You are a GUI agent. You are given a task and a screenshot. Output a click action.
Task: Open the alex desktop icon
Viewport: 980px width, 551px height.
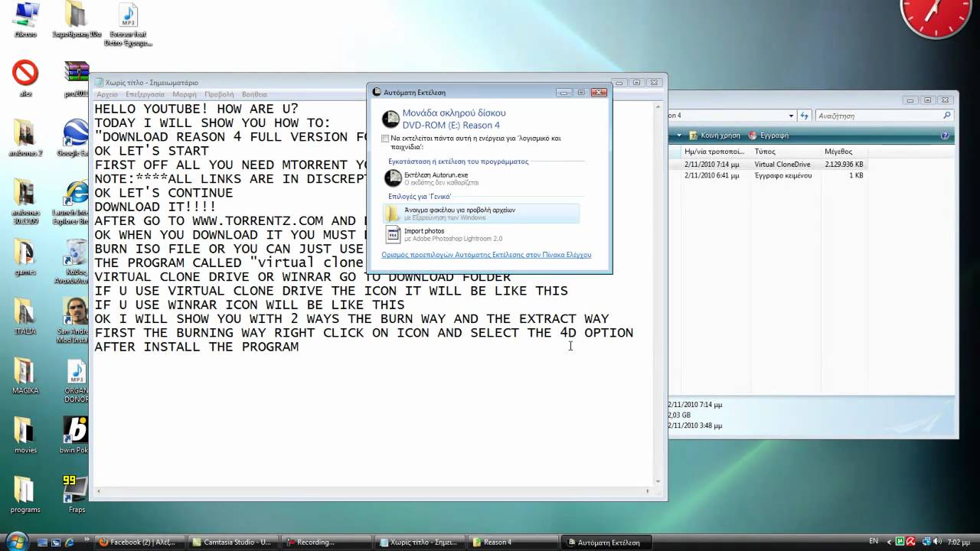[x=25, y=79]
